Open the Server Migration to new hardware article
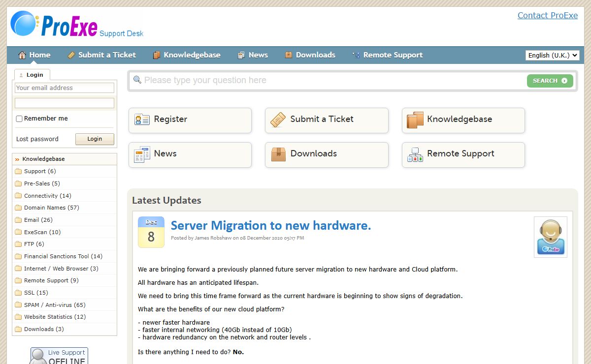Viewport: 591px width, 364px height. (x=271, y=226)
